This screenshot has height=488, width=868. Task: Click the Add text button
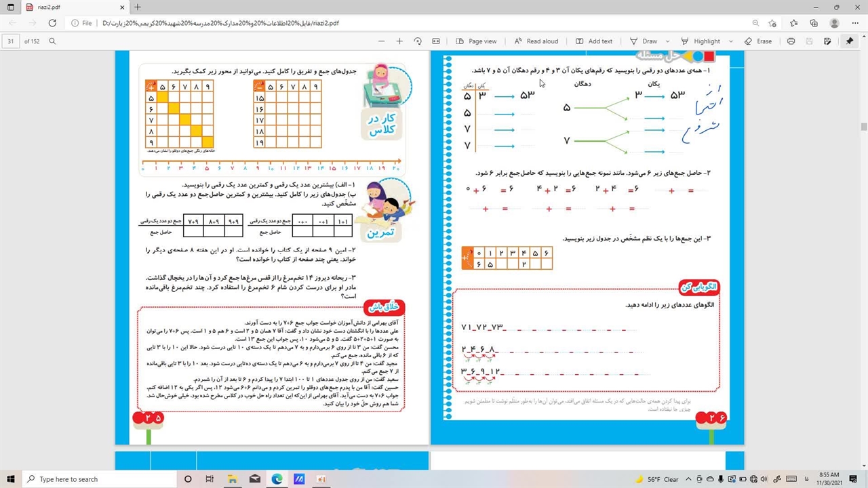click(593, 41)
